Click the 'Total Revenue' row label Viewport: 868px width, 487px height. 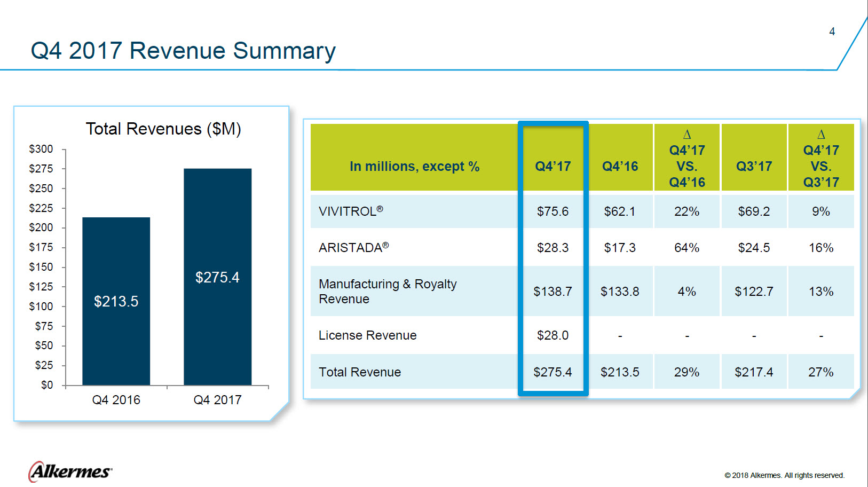tap(360, 372)
